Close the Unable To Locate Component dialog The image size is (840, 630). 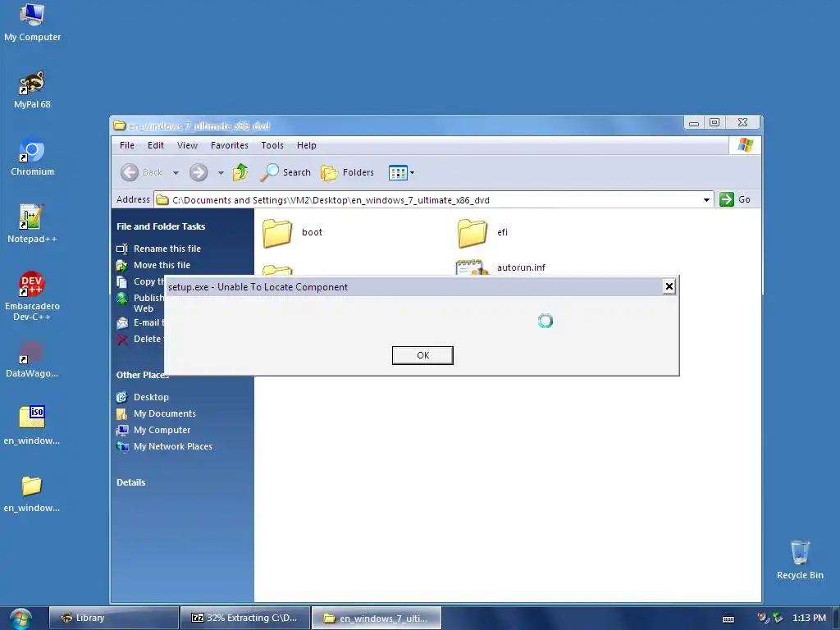click(669, 286)
